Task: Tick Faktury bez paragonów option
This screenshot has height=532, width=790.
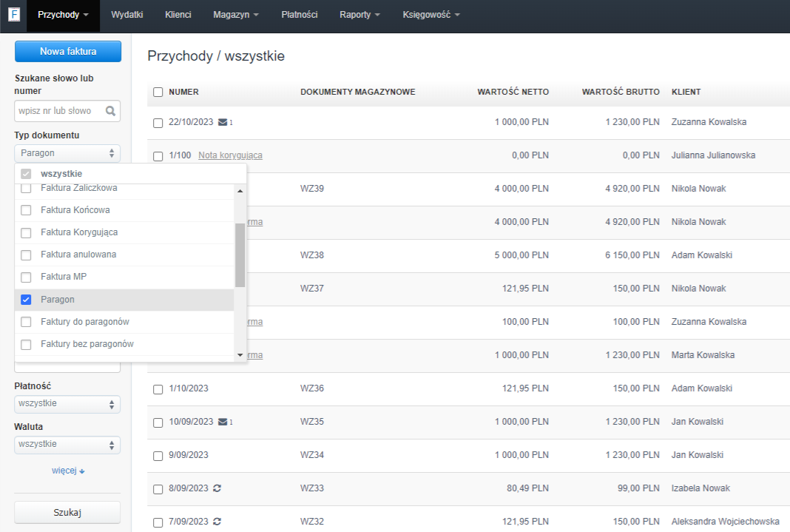Action: 26,344
